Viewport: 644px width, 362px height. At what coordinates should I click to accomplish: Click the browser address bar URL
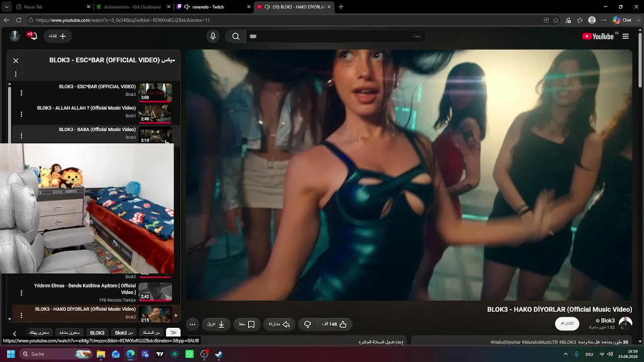pos(123,20)
